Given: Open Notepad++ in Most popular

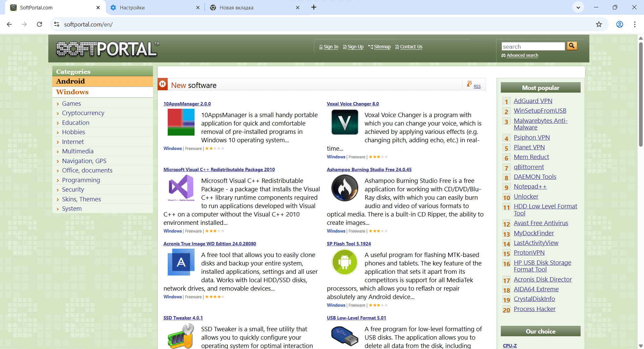Looking at the screenshot, I should [530, 187].
